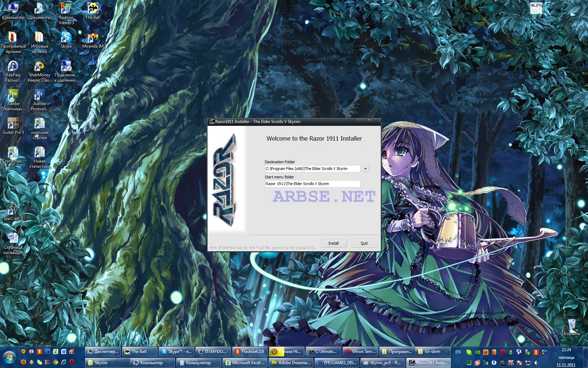Launch Miranda IM desktop shortcut

[x=93, y=40]
